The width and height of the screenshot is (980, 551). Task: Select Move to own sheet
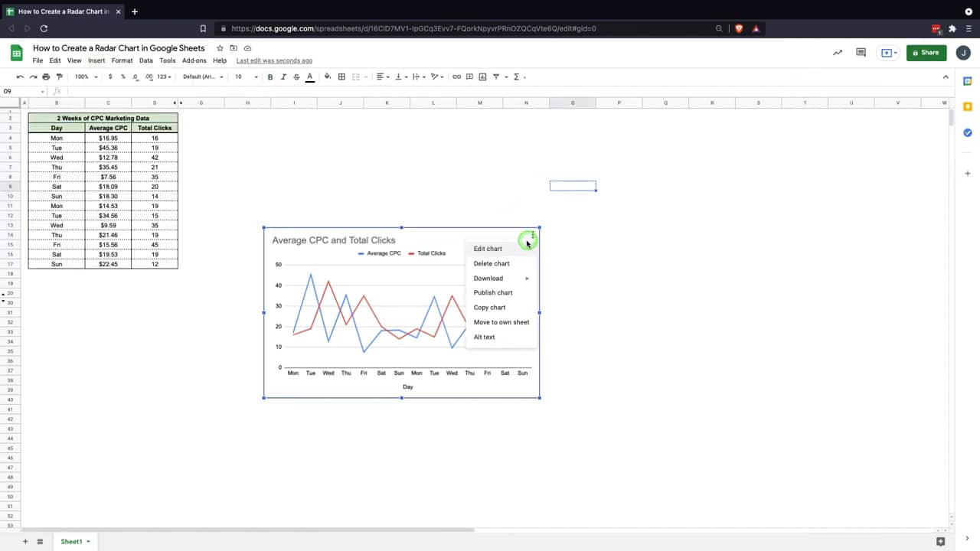(x=501, y=322)
